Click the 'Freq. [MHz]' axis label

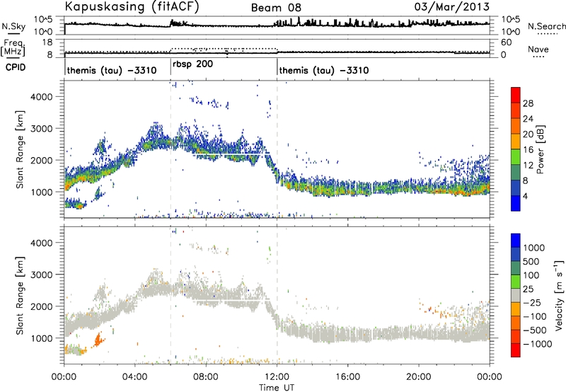pyautogui.click(x=13, y=48)
